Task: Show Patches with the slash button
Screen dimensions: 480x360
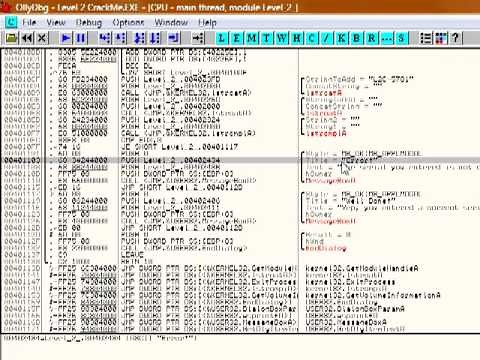Action: pos(326,38)
